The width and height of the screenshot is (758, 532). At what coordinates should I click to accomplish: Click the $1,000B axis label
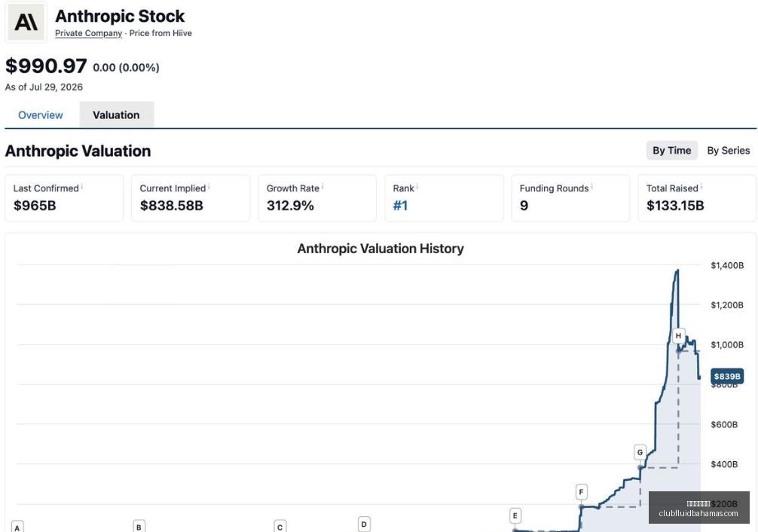(727, 345)
